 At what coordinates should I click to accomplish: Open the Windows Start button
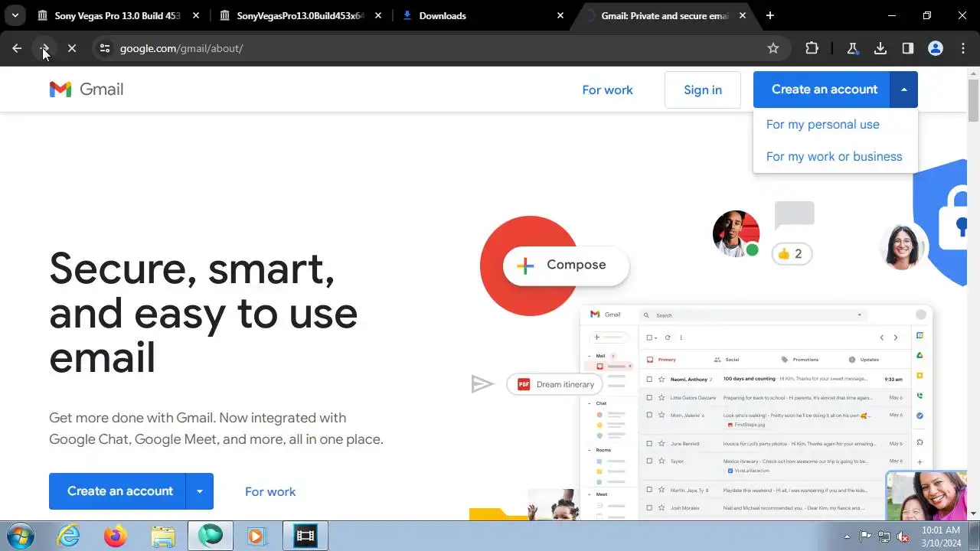(20, 536)
